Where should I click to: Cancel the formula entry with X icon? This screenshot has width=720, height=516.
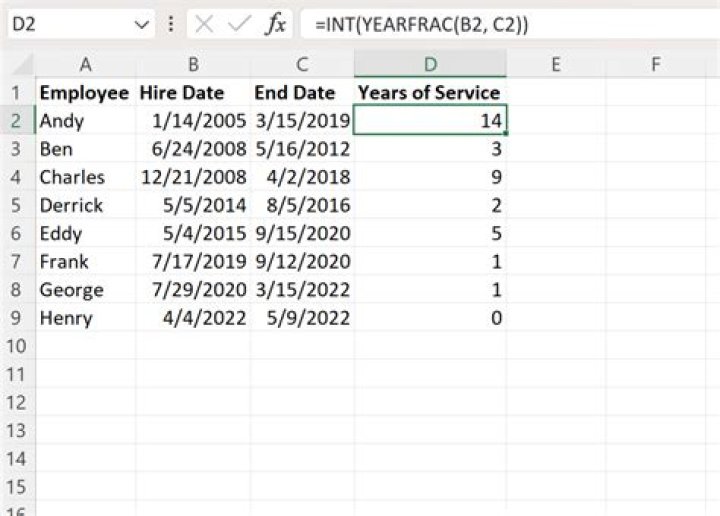204,24
